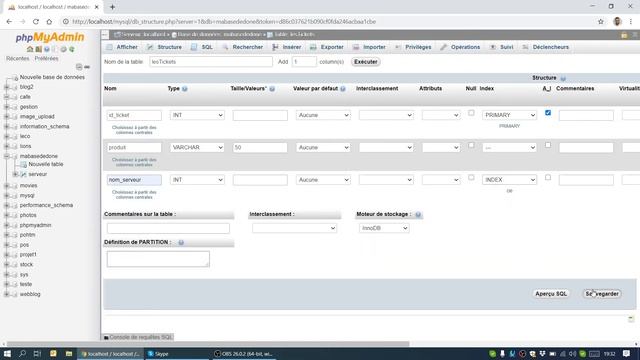Viewport: 640px width, 360px height.
Task: Open the Afficher tab
Action: tap(122, 47)
